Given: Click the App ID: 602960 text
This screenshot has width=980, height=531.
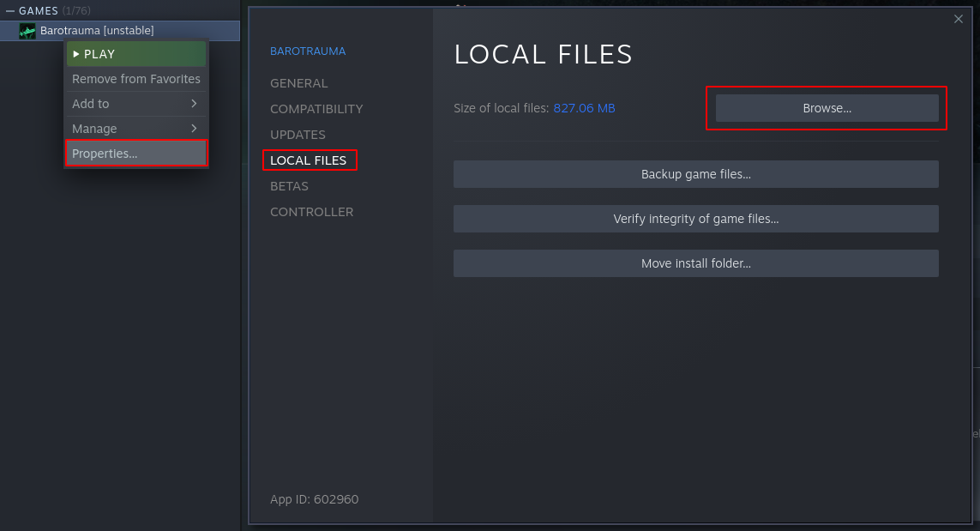Looking at the screenshot, I should point(315,499).
